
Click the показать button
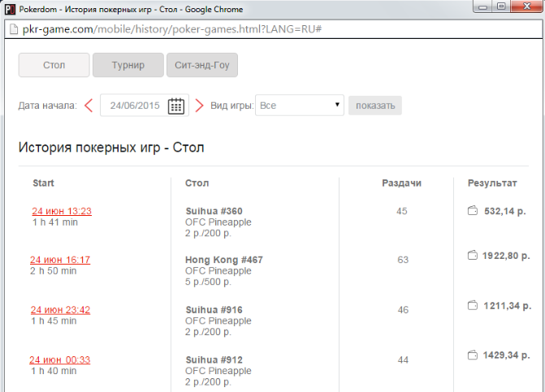[x=375, y=106]
